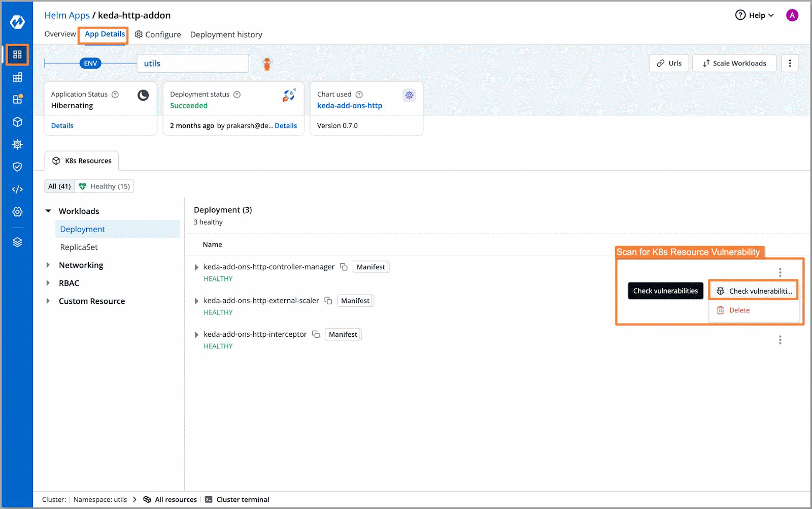812x509 pixels.
Task: Select Deployment in the Workloads tree
Action: point(117,229)
